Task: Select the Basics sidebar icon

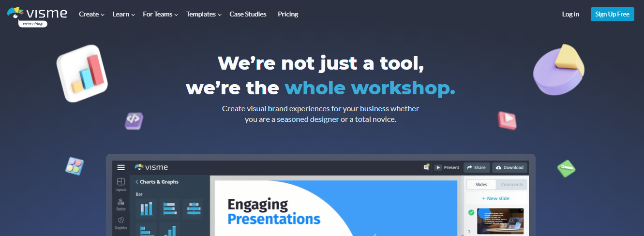Action: pyautogui.click(x=121, y=204)
